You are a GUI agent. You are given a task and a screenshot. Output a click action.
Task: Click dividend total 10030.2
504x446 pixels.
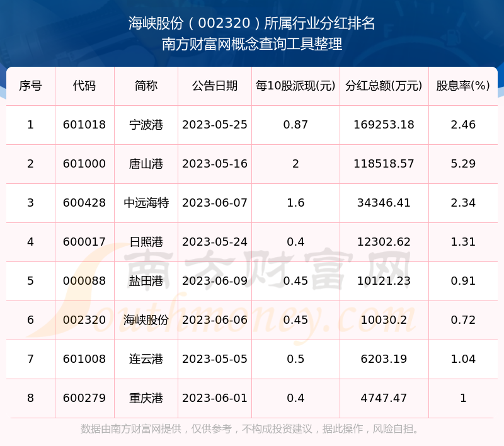[384, 320]
